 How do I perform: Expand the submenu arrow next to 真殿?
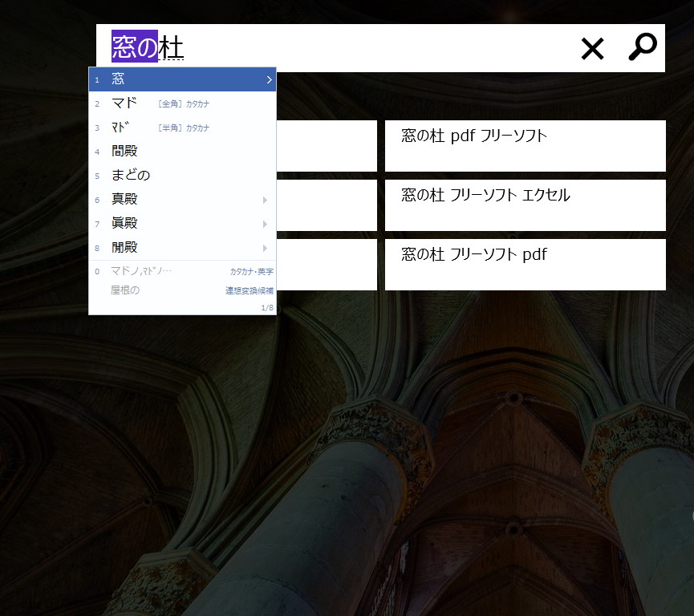pyautogui.click(x=266, y=199)
